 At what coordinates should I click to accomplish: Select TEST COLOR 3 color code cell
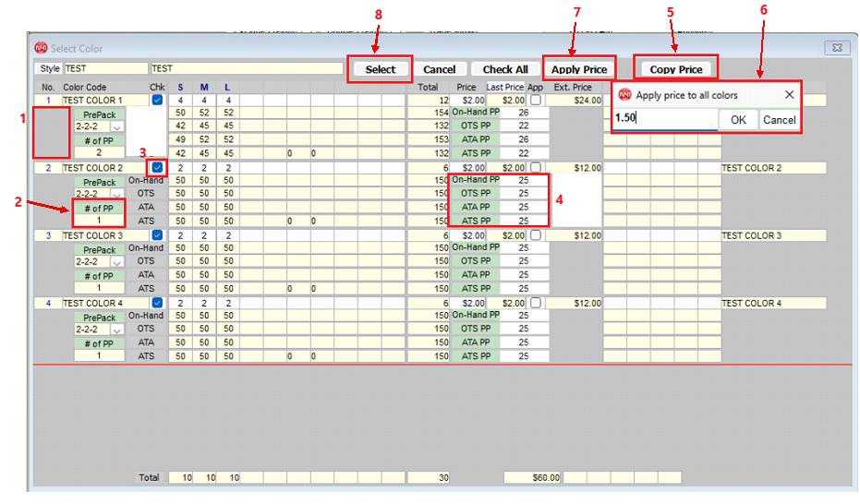click(x=105, y=235)
